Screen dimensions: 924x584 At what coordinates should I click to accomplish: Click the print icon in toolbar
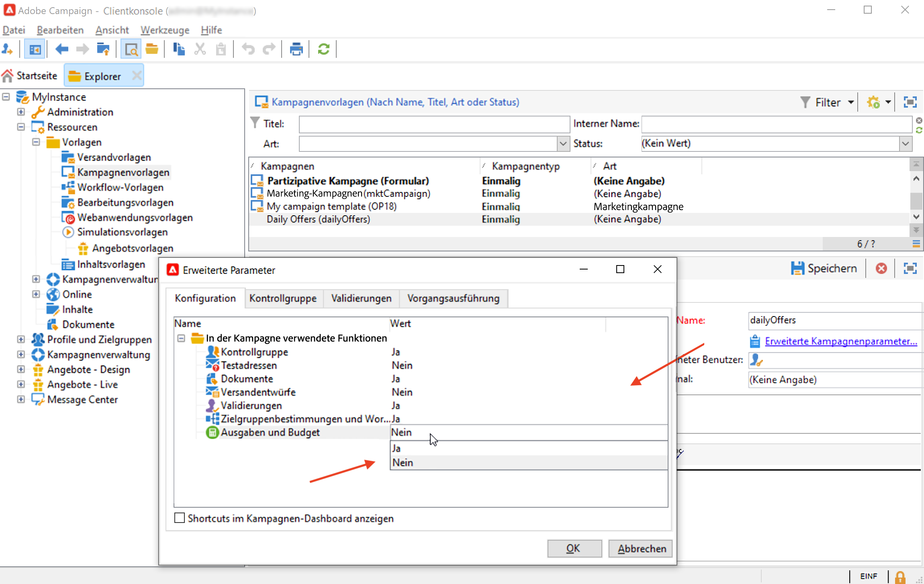(x=296, y=49)
